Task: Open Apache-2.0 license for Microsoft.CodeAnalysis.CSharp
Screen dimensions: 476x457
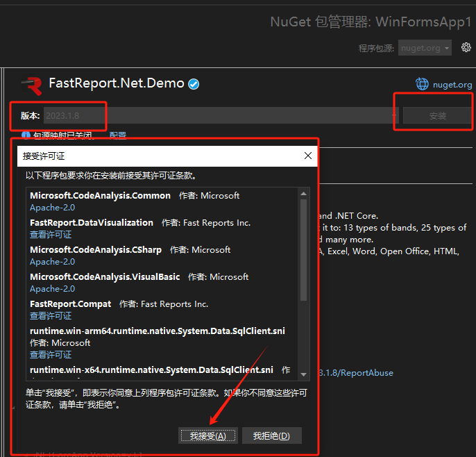Action: pos(52,262)
